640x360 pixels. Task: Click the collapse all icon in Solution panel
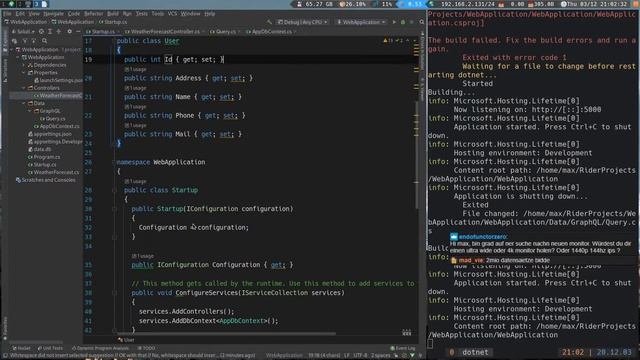coord(58,31)
